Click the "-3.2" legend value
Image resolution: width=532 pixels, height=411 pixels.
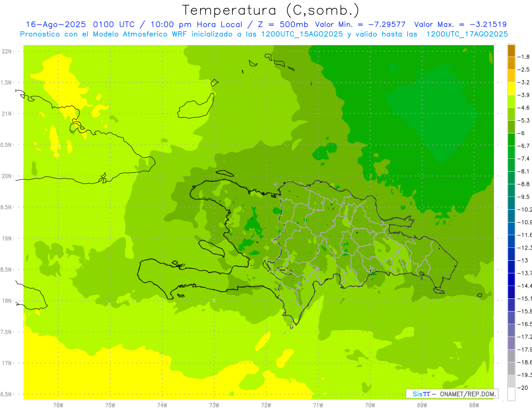tap(524, 82)
